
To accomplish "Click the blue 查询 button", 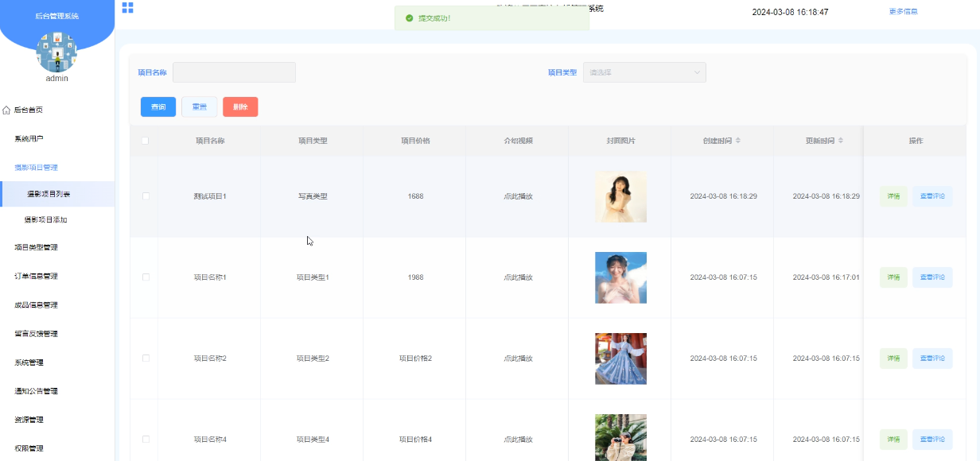I will [158, 107].
